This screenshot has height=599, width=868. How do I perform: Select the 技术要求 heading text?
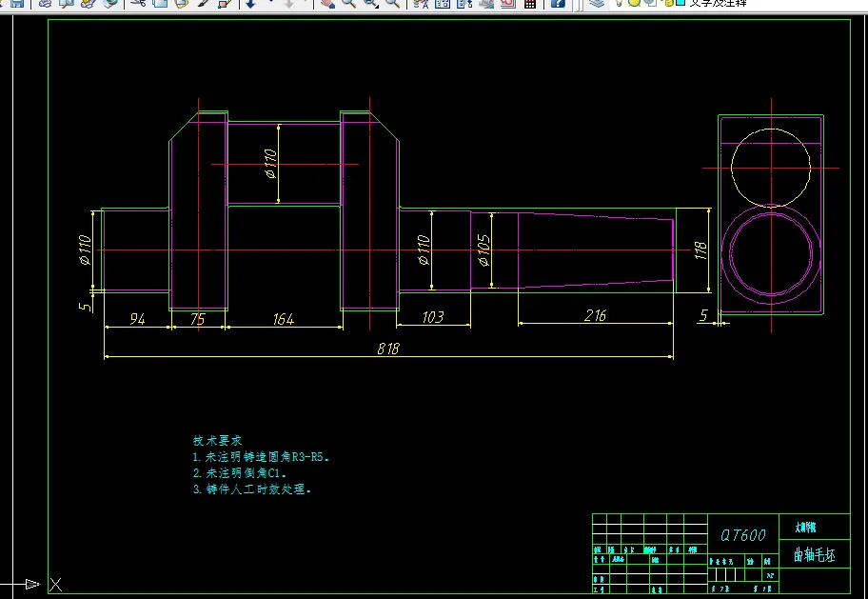tap(218, 441)
